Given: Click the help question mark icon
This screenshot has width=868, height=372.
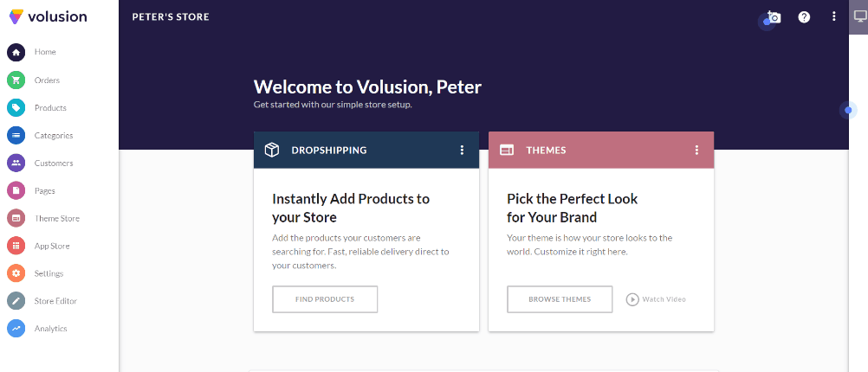Looking at the screenshot, I should pos(804,17).
